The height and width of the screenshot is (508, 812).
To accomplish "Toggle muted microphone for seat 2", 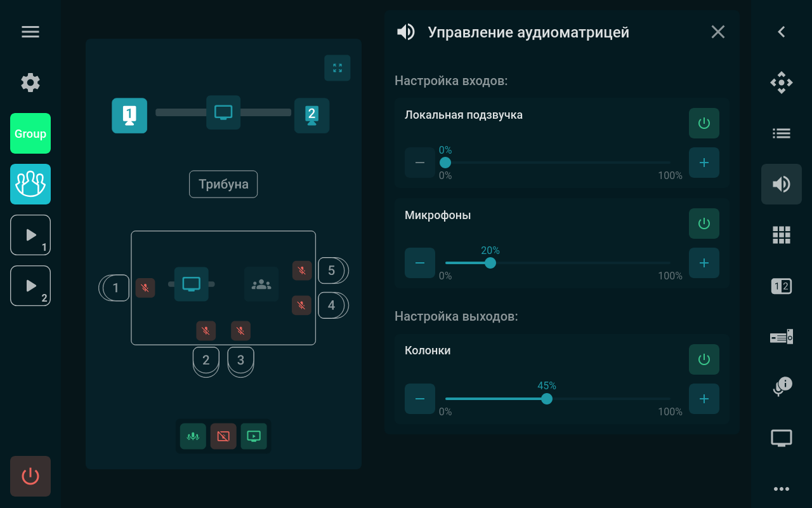I will [x=206, y=331].
